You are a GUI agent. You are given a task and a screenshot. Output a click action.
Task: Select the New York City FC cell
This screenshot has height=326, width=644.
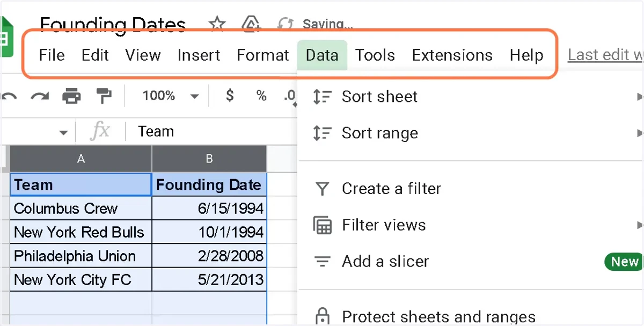[81, 279]
